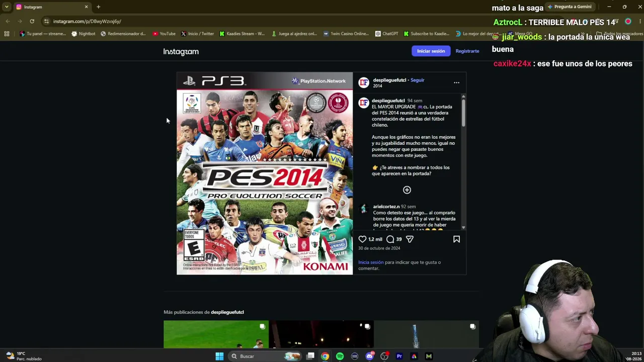Screen dimensions: 644x362
Task: Open the post's three-dot options menu
Action: tap(456, 82)
